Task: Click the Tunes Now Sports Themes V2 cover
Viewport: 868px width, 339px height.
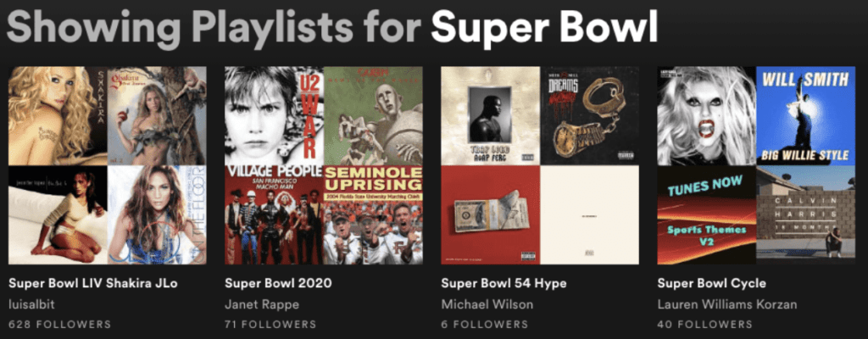Action: pyautogui.click(x=706, y=215)
